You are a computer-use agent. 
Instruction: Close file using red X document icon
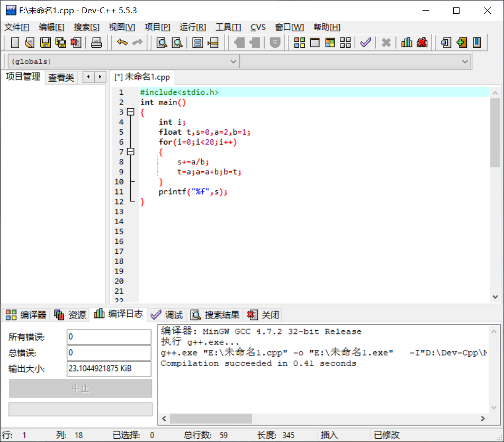[x=76, y=42]
